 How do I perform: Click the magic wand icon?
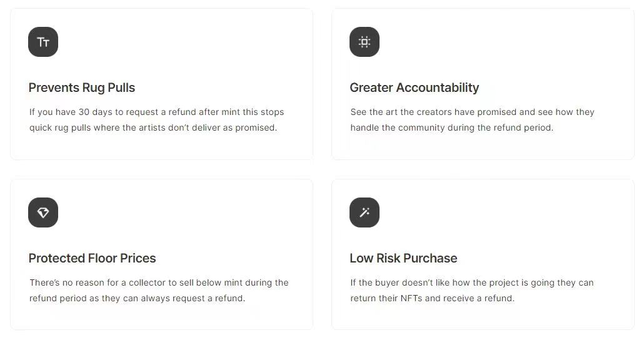(x=365, y=212)
